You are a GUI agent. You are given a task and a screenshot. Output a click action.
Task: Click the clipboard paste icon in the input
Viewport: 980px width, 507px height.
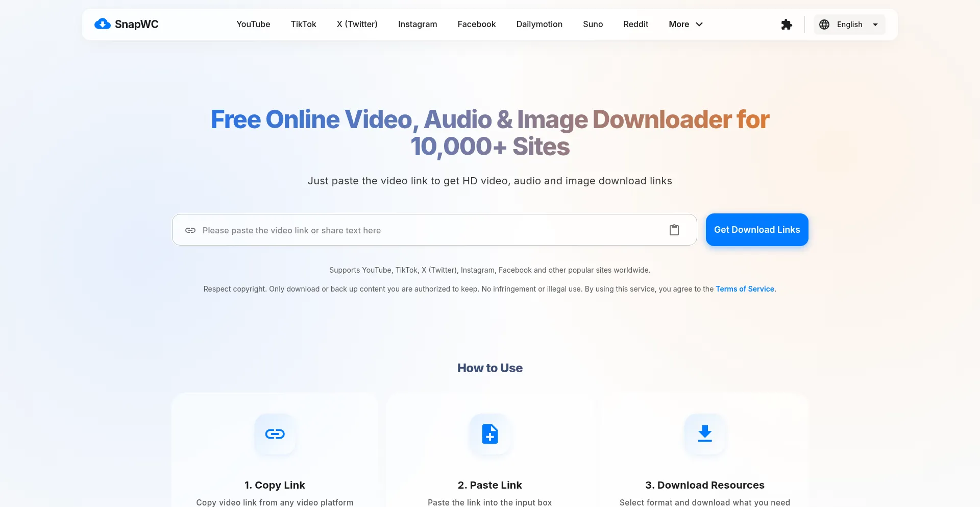(674, 230)
